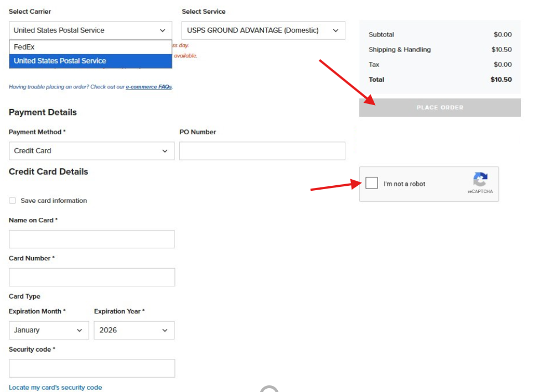533x392 pixels.
Task: Click the Card Type label
Action: coord(24,296)
